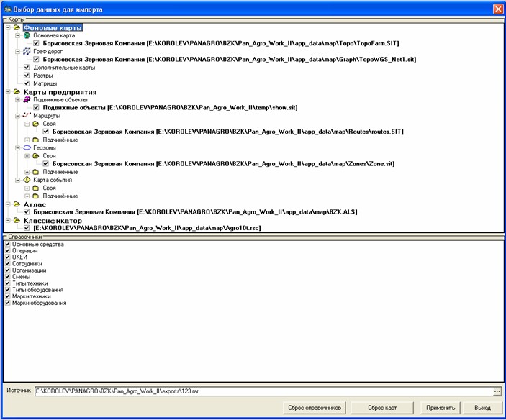Click the Маршруты route icon
The image size is (506, 420).
point(27,115)
